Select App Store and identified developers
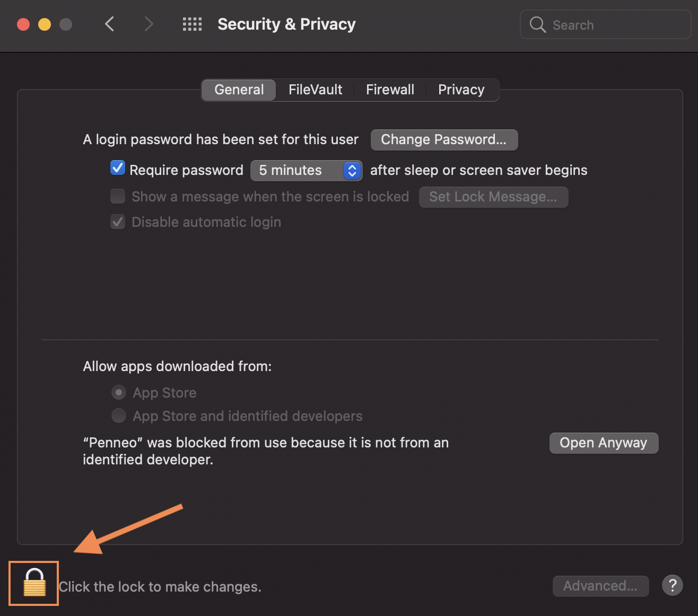Viewport: 698px width, 616px height. click(x=119, y=416)
